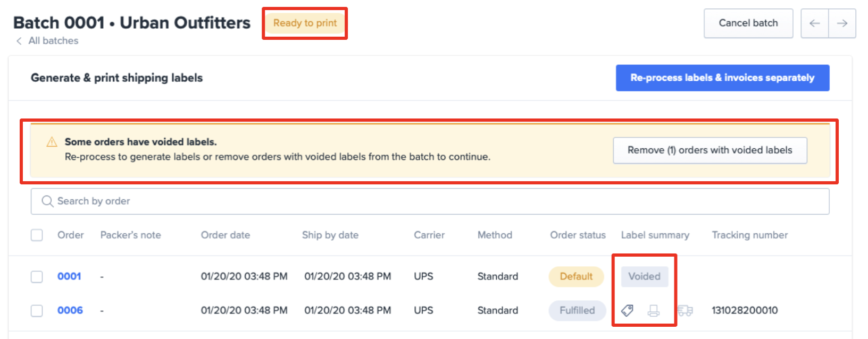This screenshot has width=868, height=339.
Task: Click the Re-process to generate labels instruction text
Action: 278,157
